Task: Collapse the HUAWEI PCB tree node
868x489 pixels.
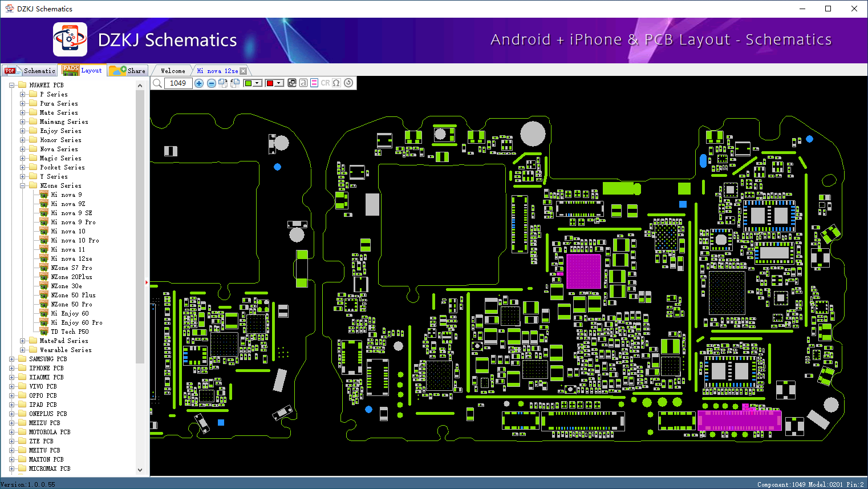Action: point(11,85)
